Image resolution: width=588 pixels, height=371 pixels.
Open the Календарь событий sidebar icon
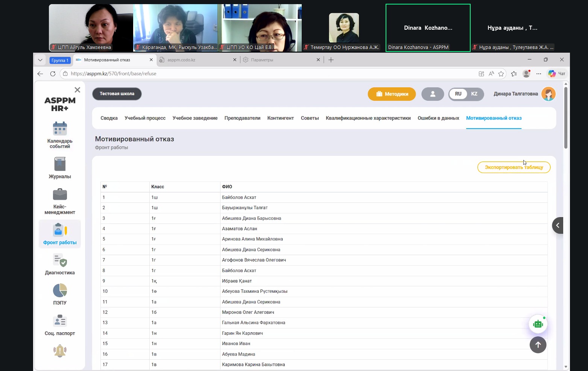pyautogui.click(x=60, y=129)
